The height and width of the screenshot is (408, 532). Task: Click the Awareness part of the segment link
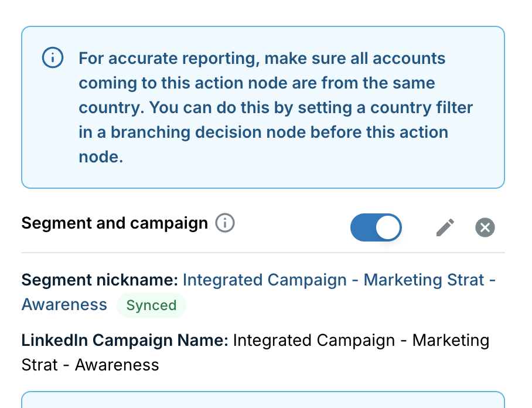[x=64, y=304]
